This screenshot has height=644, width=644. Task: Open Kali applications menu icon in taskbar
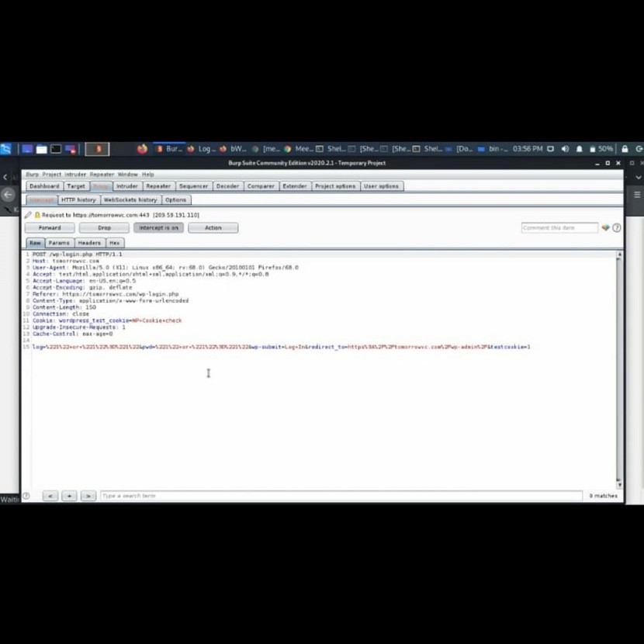point(5,149)
